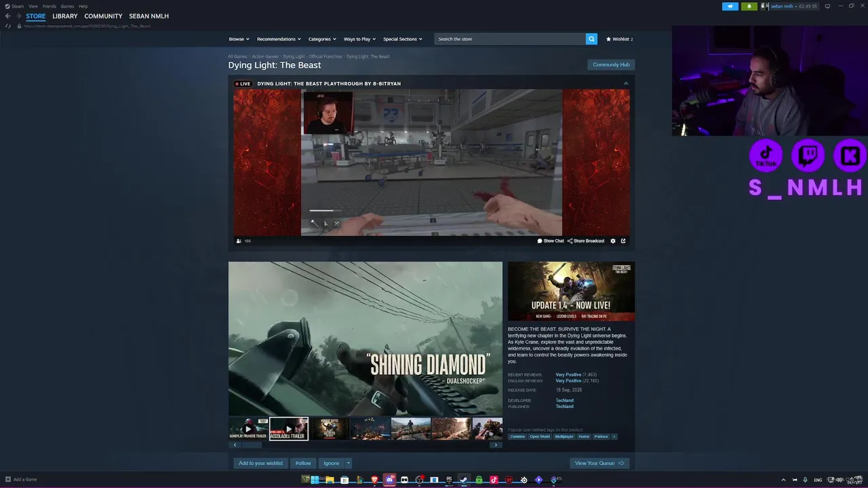Image resolution: width=868 pixels, height=488 pixels.
Task: Click inside the Search the store field
Action: click(x=510, y=39)
